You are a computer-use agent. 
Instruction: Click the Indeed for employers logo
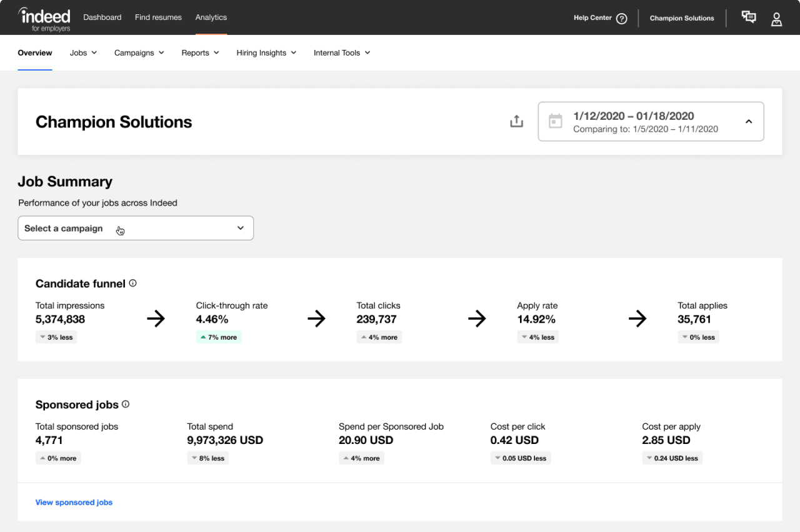coord(44,18)
